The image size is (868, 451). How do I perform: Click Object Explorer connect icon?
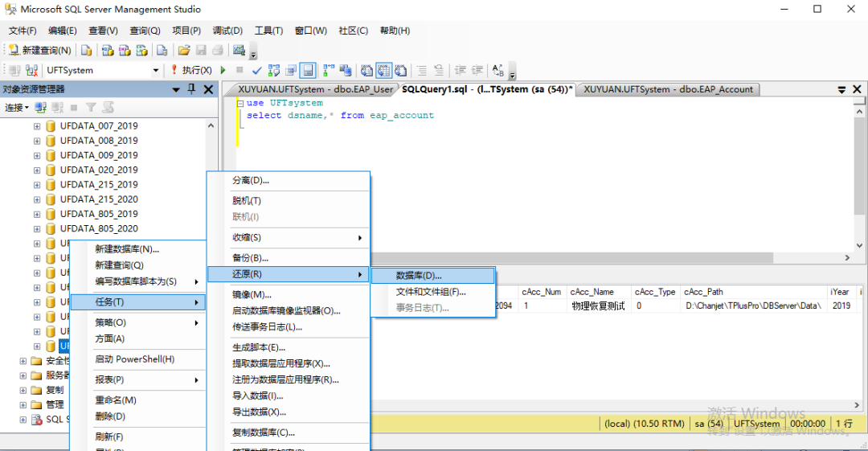tap(40, 108)
